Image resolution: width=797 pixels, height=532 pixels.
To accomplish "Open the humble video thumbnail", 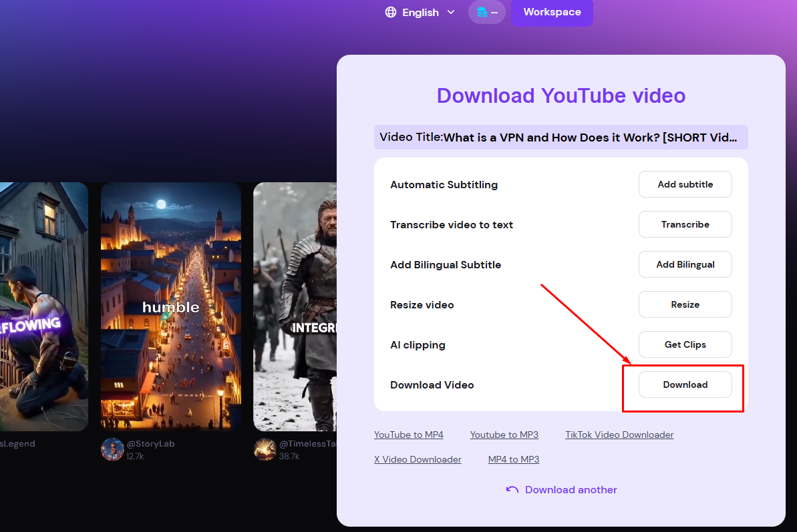I will tap(170, 307).
